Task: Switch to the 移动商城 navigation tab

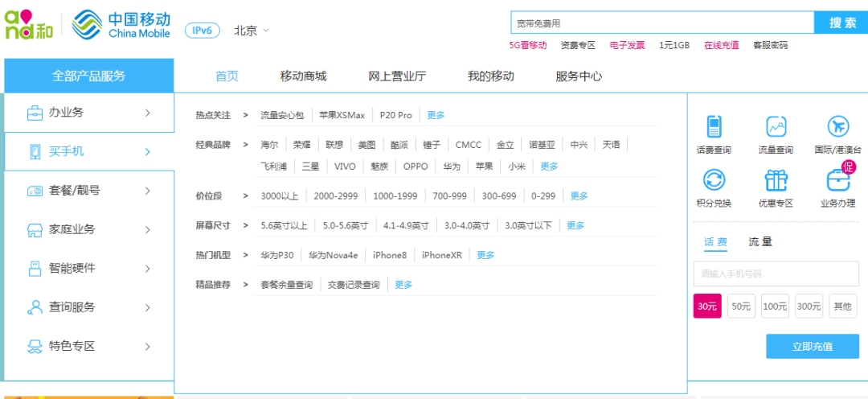Action: click(x=303, y=76)
